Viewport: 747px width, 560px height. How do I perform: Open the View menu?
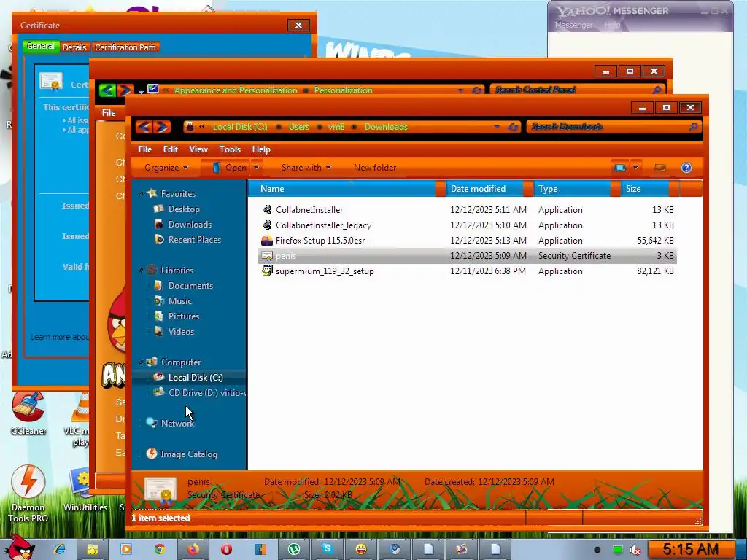click(198, 149)
